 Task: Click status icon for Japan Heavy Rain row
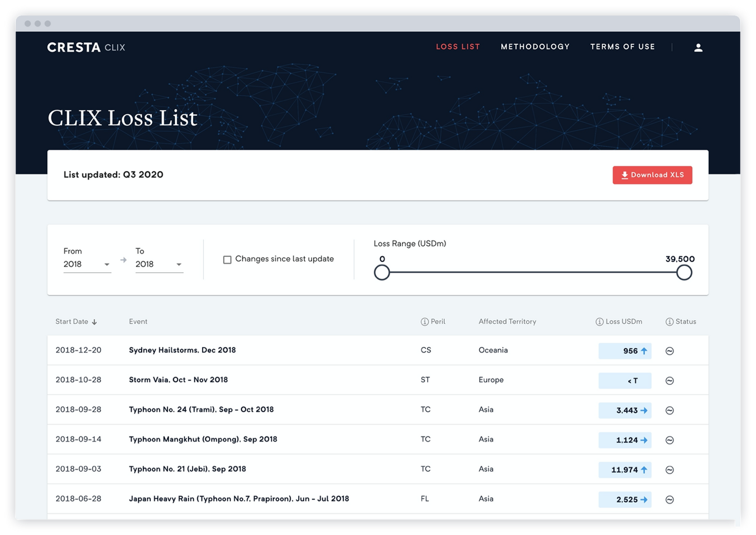tap(670, 500)
